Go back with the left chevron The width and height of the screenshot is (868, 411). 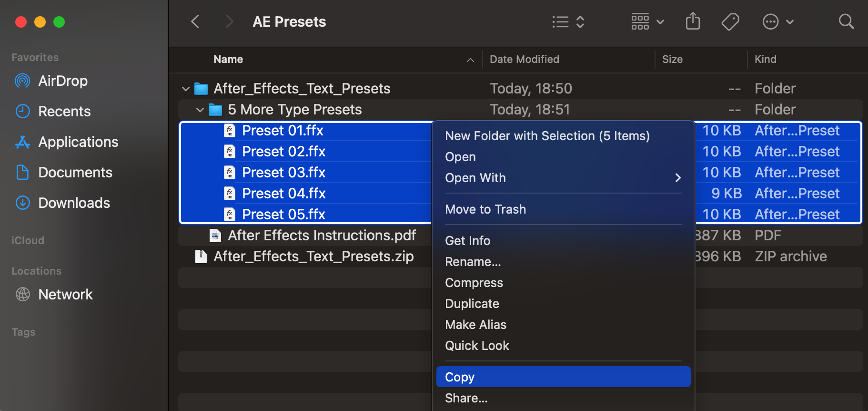pos(195,21)
